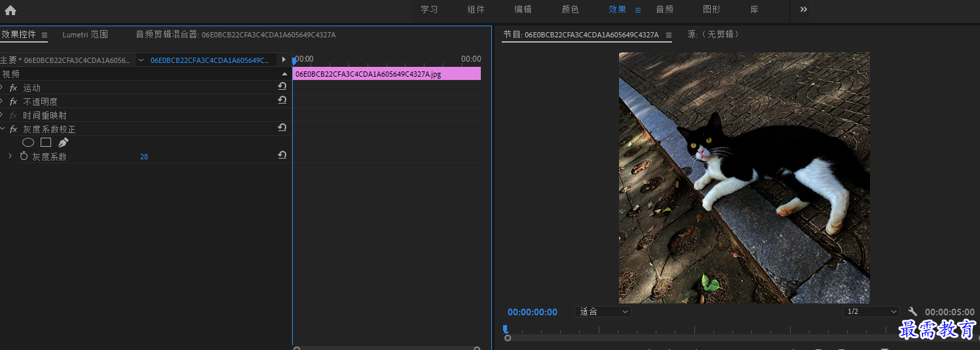Open the sequence clip dropdown arrow

point(141,60)
